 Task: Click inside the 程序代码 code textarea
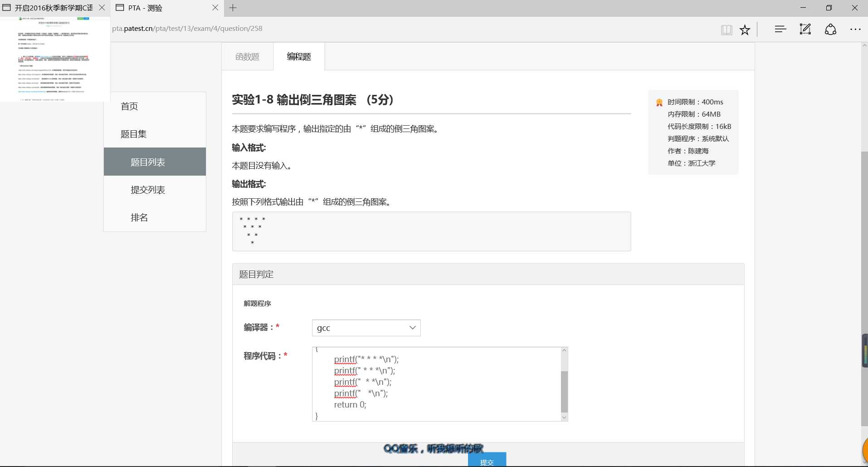click(x=436, y=384)
